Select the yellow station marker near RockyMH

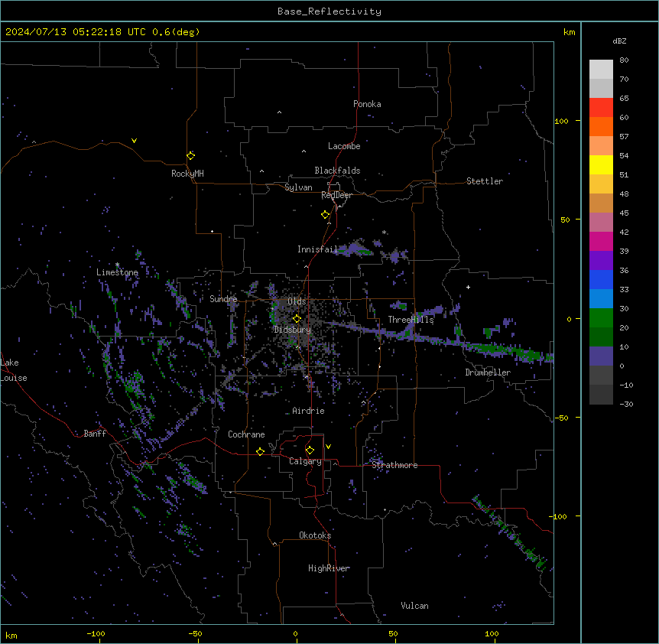tap(191, 155)
